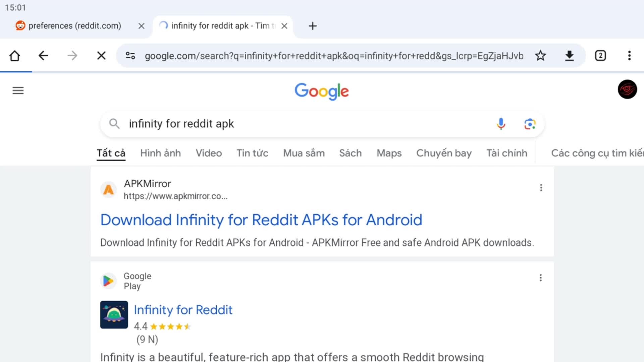Switch to the preferences (reddit.com) tab
Viewport: 644px width, 362px height.
74,26
